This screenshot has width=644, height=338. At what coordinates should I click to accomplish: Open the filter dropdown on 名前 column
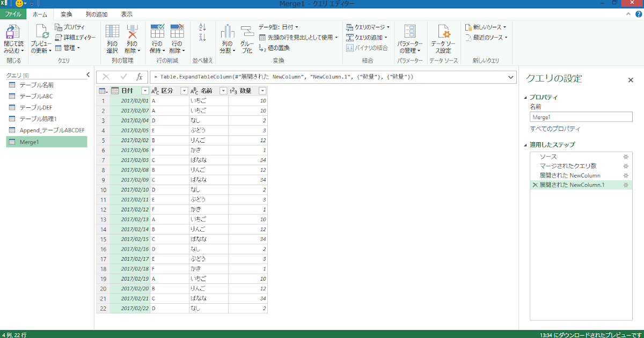(222, 90)
